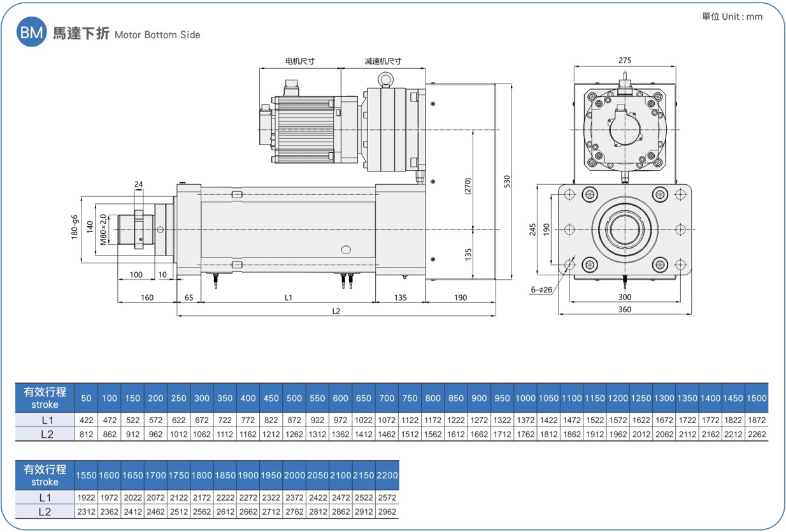Click the L1 label in the drawing
The height and width of the screenshot is (532, 786).
(288, 298)
